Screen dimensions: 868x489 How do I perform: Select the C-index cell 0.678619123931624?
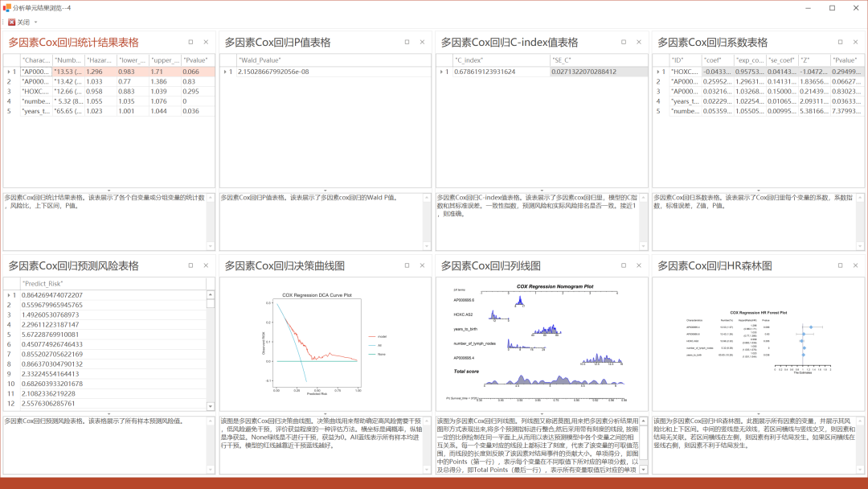[x=501, y=72]
